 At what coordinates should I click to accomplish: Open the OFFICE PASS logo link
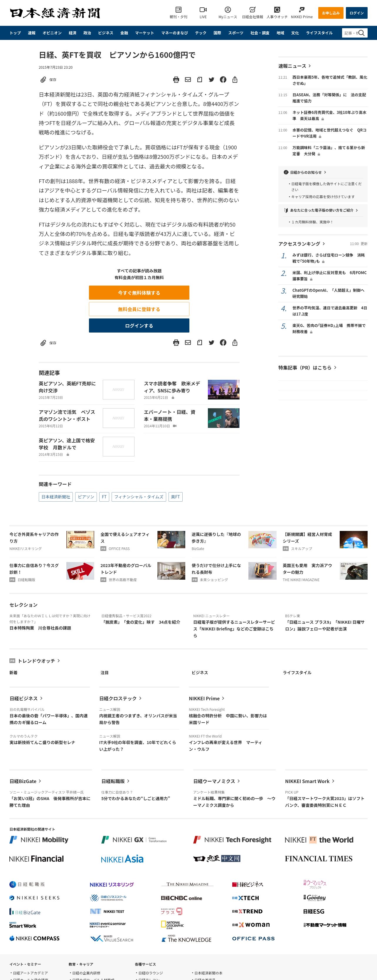tap(253, 939)
